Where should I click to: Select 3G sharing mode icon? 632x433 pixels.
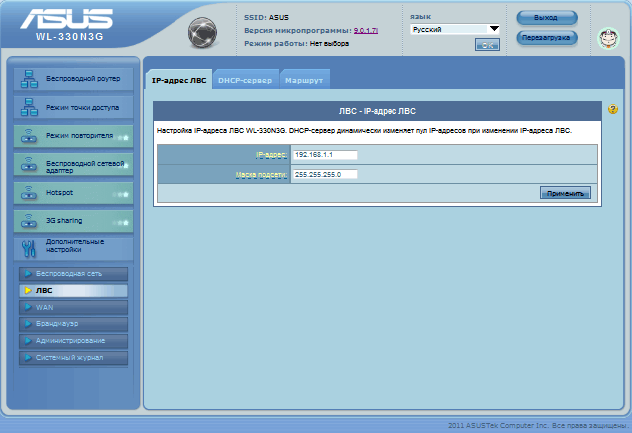[29, 219]
